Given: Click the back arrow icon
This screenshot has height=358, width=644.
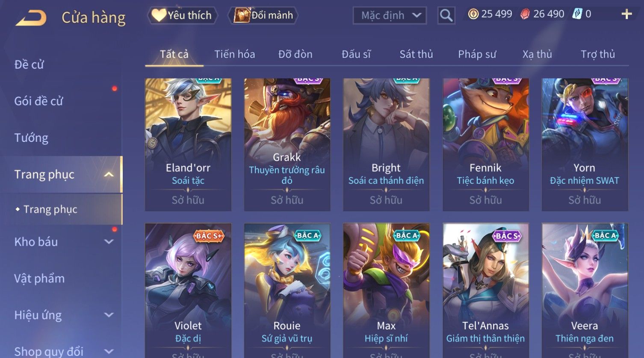Looking at the screenshot, I should coord(31,18).
